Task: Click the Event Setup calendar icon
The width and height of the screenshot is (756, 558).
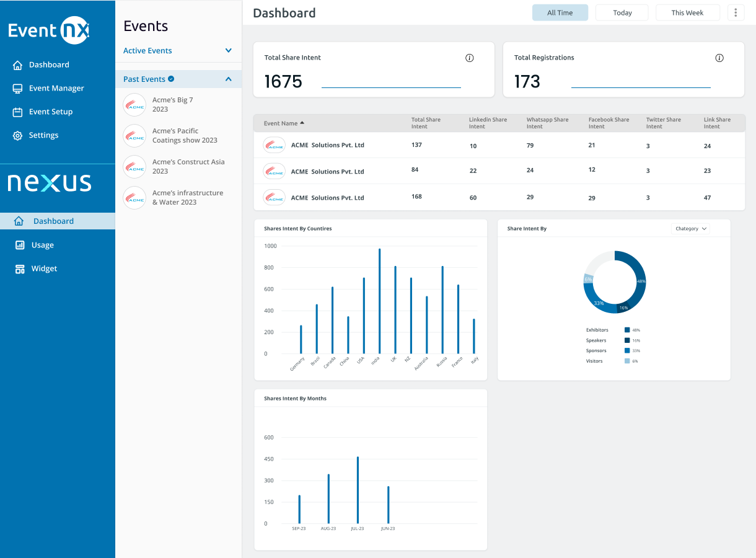Action: (x=17, y=112)
